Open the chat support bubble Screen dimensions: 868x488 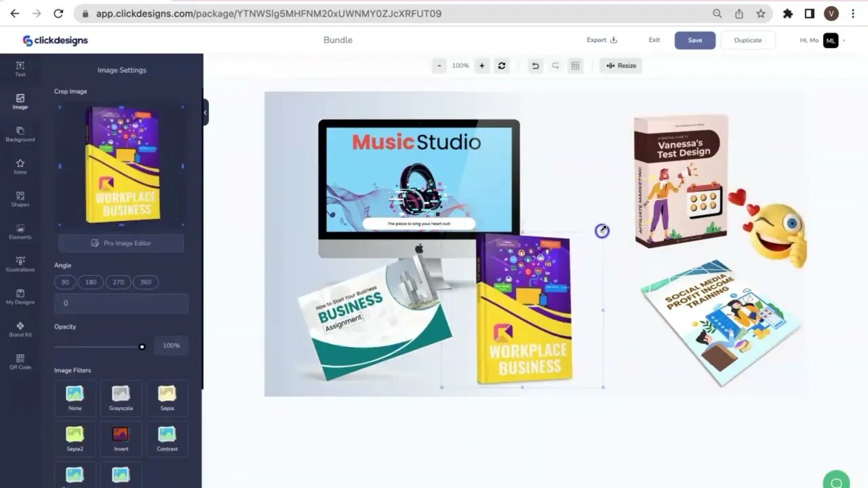coord(836,482)
